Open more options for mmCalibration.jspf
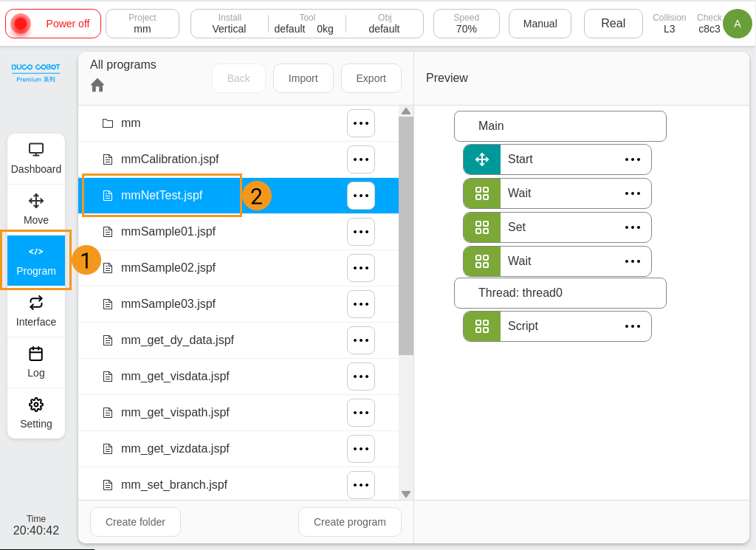This screenshot has width=756, height=550. [x=361, y=159]
